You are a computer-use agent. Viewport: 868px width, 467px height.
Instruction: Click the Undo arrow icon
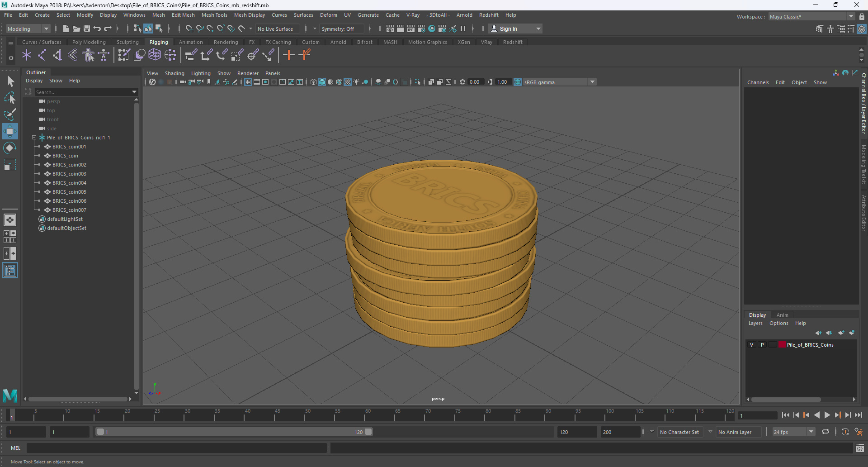click(97, 29)
